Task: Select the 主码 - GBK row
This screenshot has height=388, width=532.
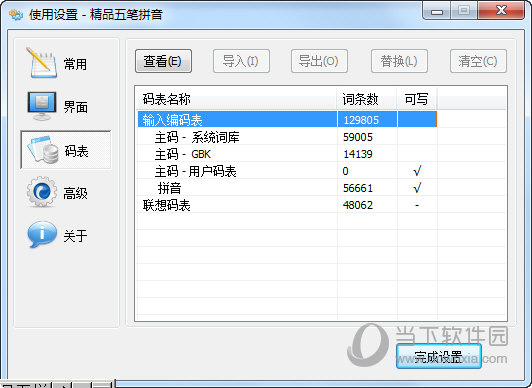Action: click(x=287, y=154)
